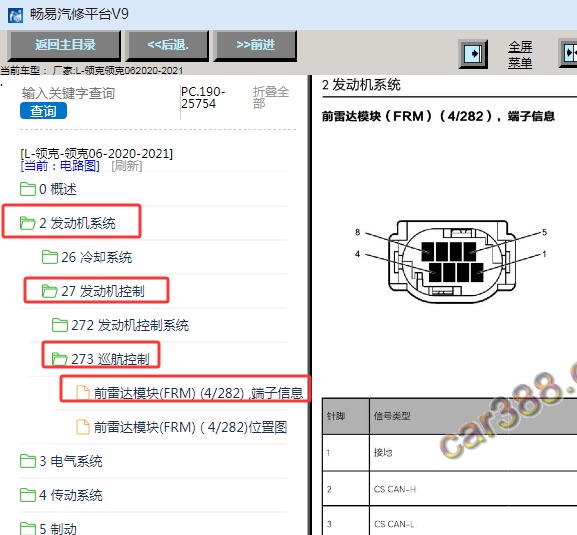
Task: Click the open-folder icon of 273 巡航控制
Action: 60,359
